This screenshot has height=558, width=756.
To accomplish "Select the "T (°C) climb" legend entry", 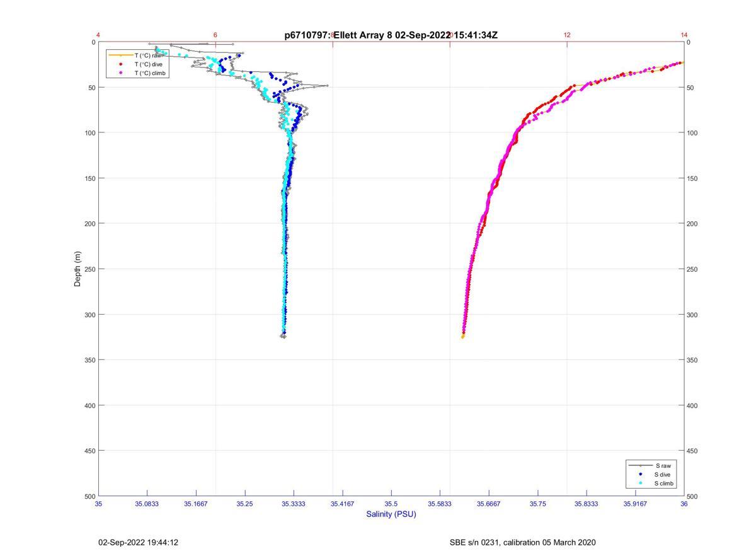I will (x=150, y=73).
